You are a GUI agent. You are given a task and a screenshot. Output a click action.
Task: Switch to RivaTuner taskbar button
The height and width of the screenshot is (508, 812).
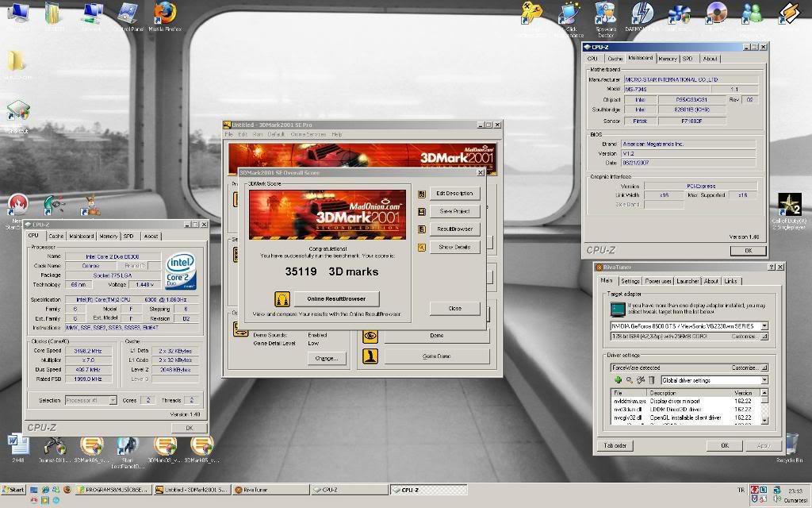[x=270, y=489]
